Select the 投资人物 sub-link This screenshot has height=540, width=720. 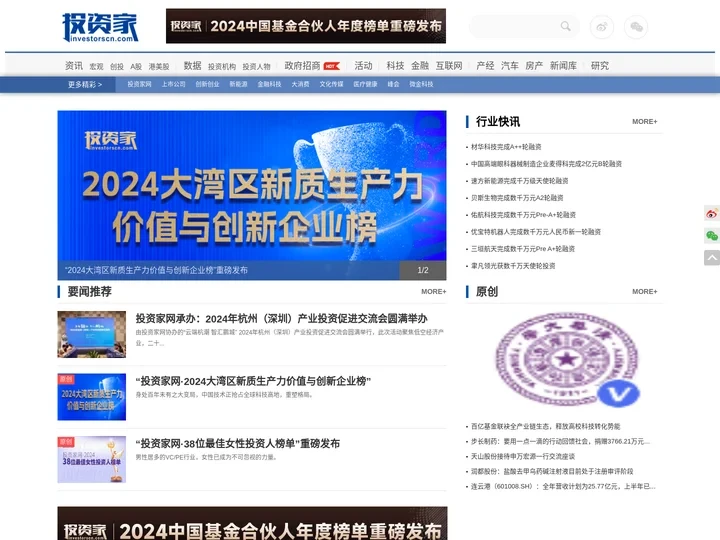click(x=256, y=67)
